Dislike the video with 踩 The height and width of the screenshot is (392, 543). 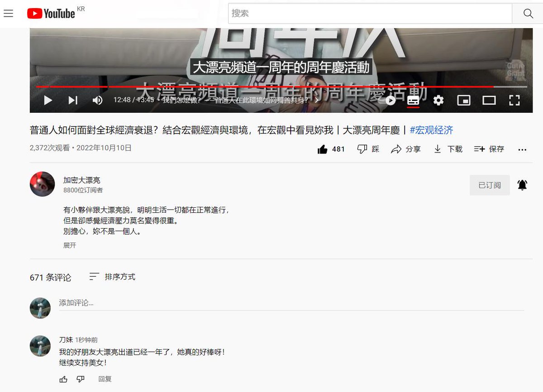click(368, 149)
